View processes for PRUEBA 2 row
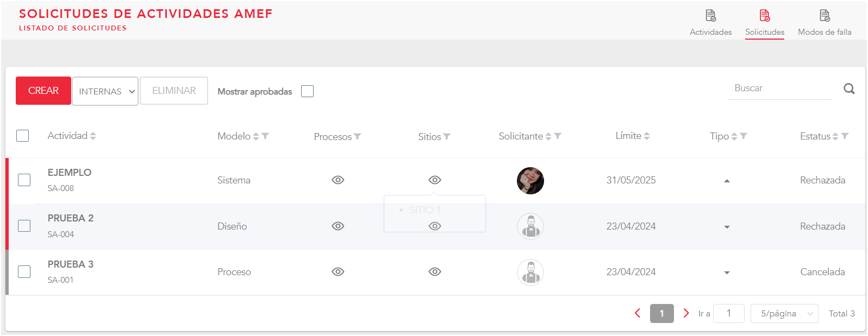This screenshot has height=336, width=868. pos(338,226)
